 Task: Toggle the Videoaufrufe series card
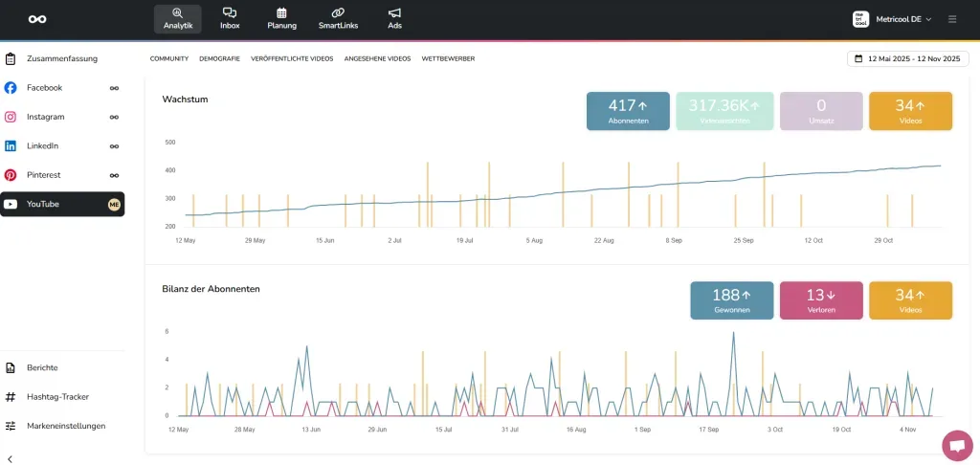(x=724, y=111)
